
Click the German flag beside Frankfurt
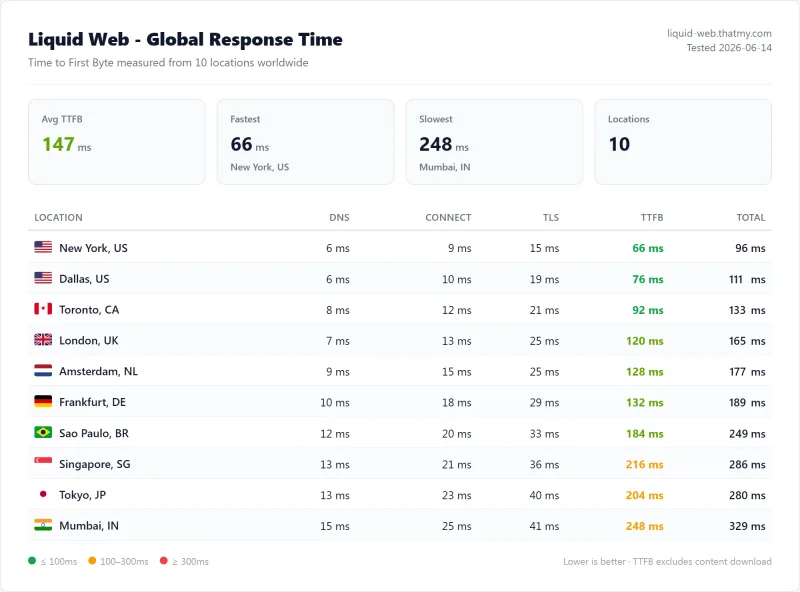click(x=43, y=401)
